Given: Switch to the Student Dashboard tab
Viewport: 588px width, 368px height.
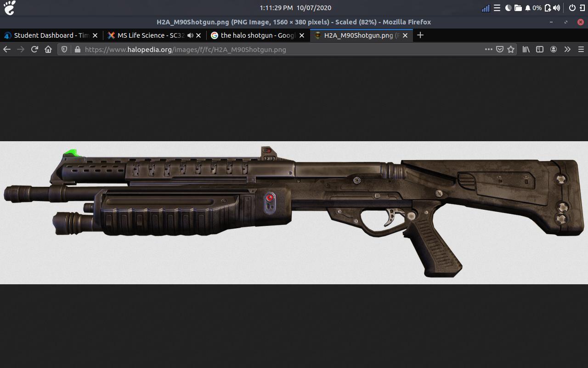Looking at the screenshot, I should tap(51, 35).
